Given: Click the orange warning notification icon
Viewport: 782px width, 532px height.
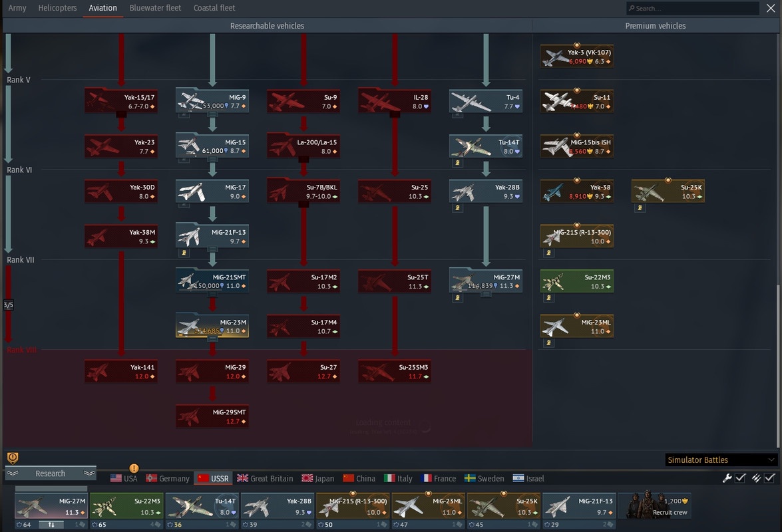Looking at the screenshot, I should [134, 468].
